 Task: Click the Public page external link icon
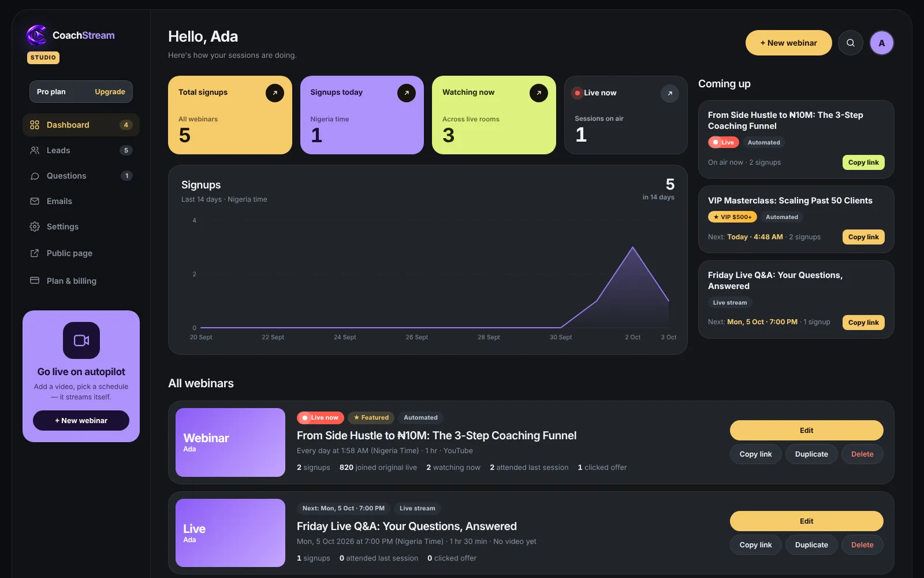[x=35, y=253]
